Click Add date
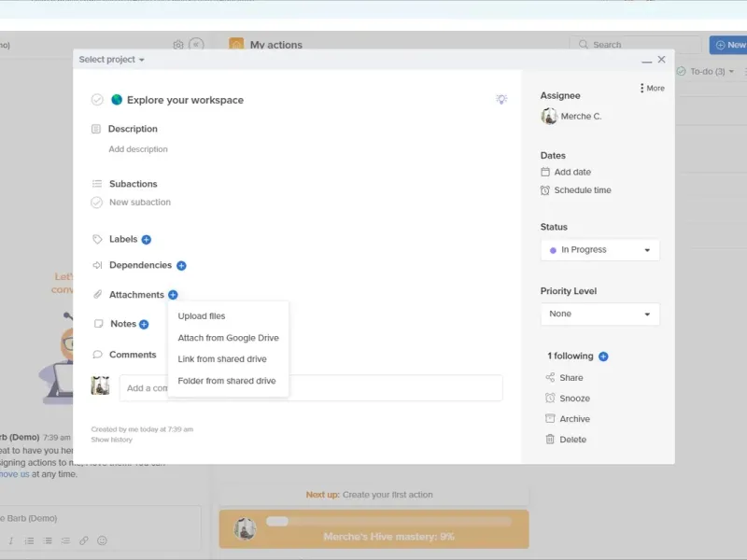The image size is (747, 560). pyautogui.click(x=572, y=172)
